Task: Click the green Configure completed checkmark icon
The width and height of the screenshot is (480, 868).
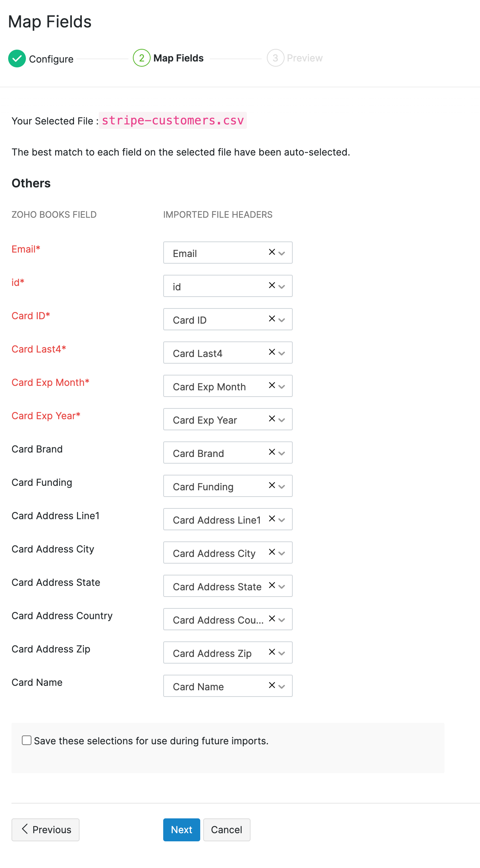Action: (17, 59)
